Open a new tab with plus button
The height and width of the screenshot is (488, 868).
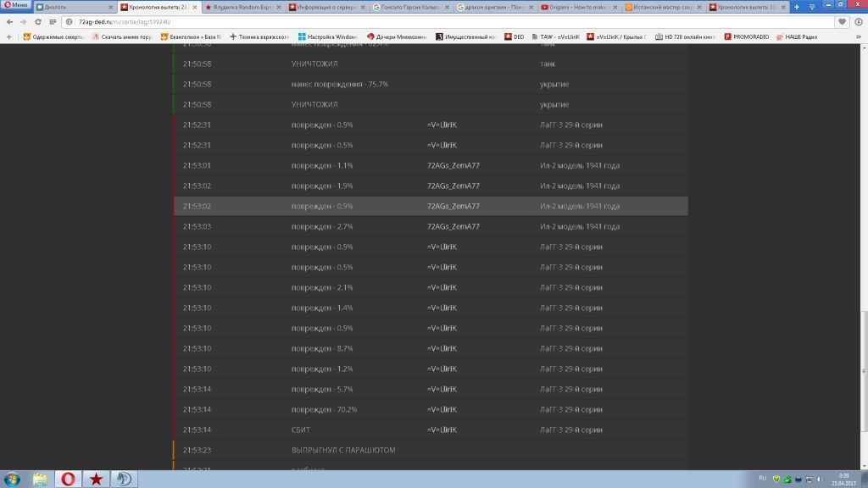[x=797, y=7]
